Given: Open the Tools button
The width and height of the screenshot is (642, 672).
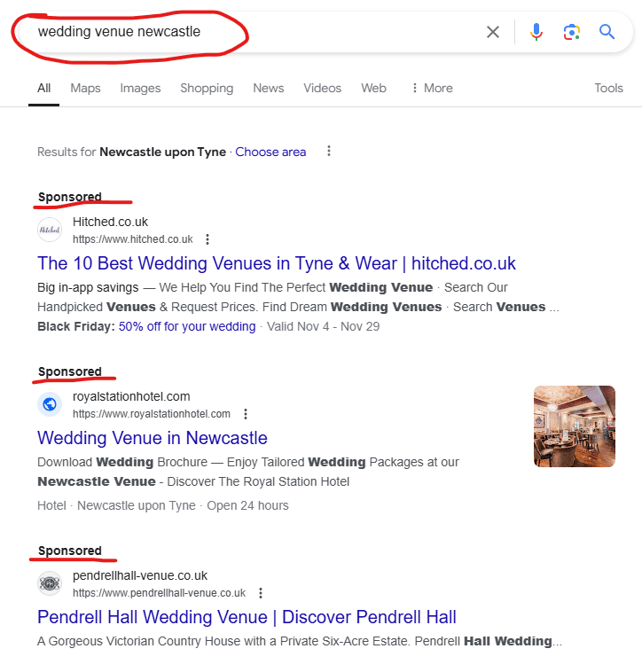Looking at the screenshot, I should click(608, 88).
